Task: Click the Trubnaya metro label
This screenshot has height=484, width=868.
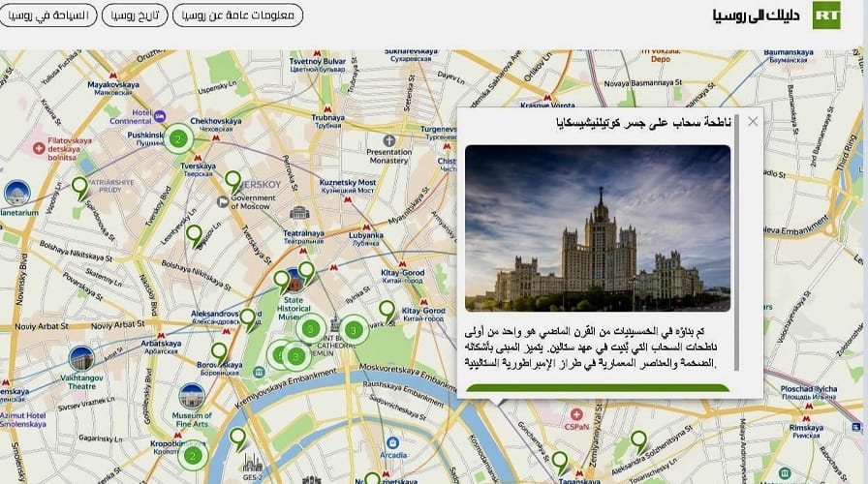Action: click(x=327, y=121)
